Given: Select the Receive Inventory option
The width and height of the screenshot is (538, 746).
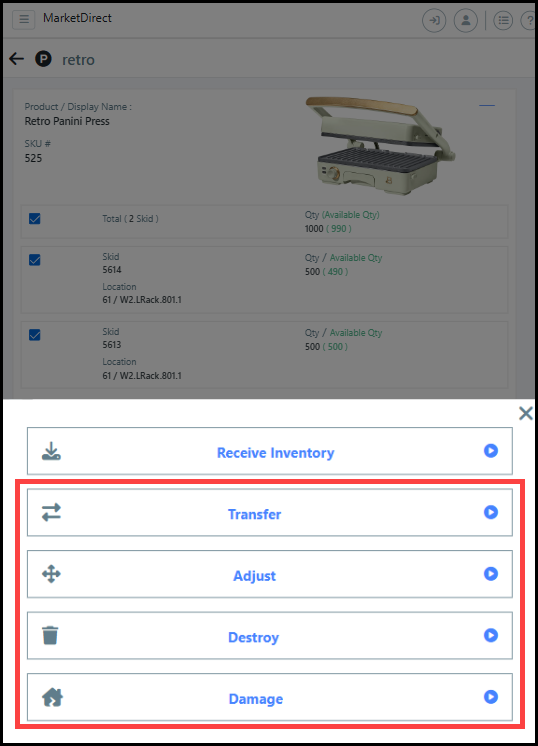Looking at the screenshot, I should 270,451.
